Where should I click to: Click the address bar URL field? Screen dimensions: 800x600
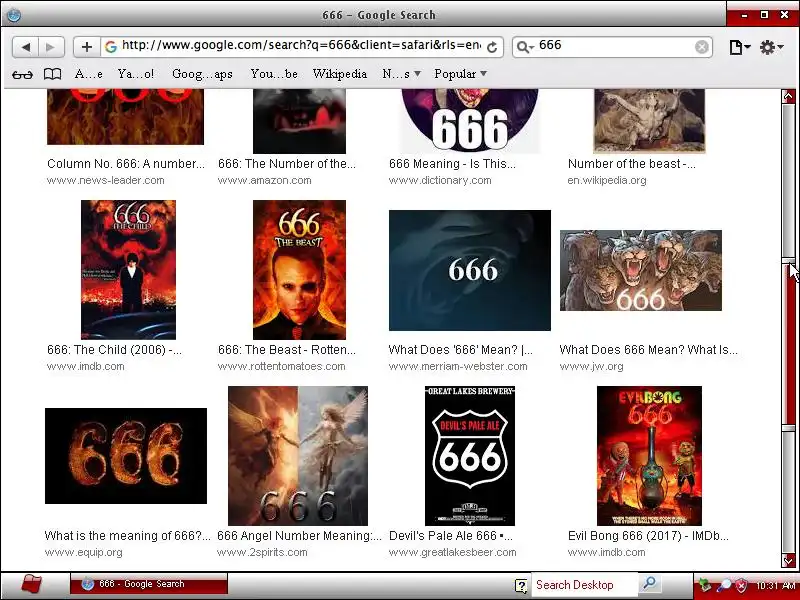click(x=301, y=45)
